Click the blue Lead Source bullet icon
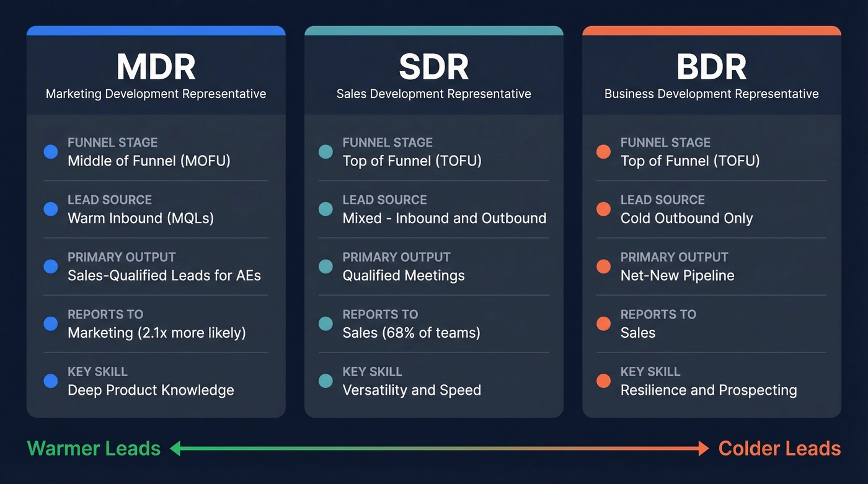868x484 pixels. [x=50, y=209]
